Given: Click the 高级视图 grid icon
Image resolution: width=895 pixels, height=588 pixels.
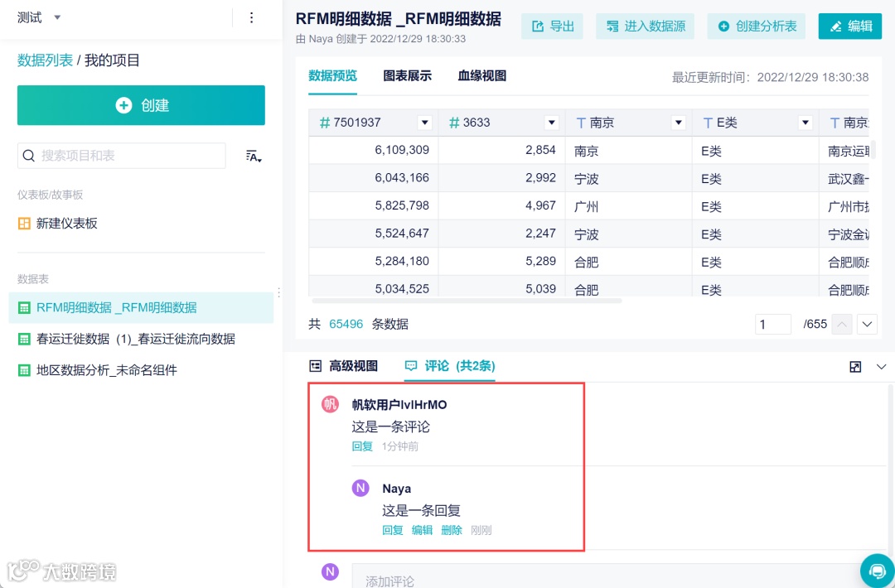Looking at the screenshot, I should tap(315, 365).
